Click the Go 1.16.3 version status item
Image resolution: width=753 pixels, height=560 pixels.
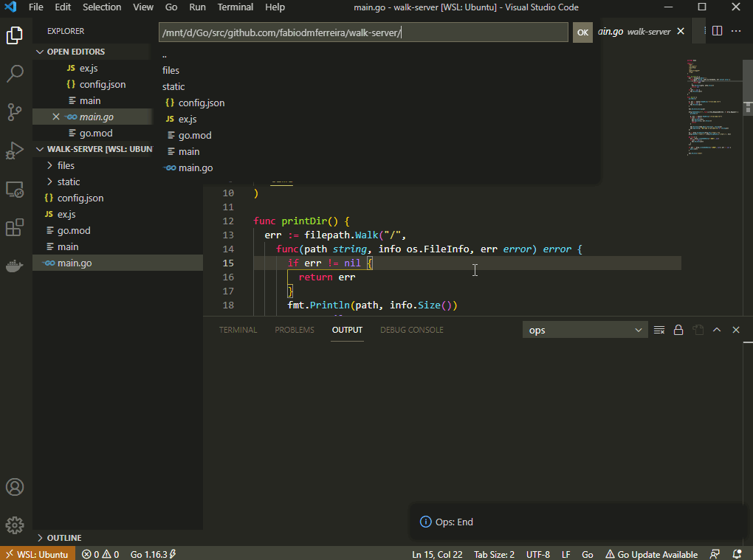(x=154, y=554)
